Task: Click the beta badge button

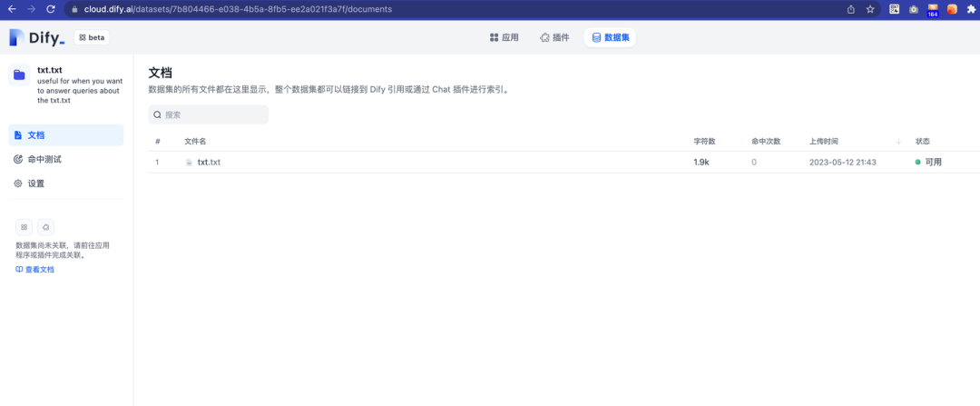Action: coord(92,37)
